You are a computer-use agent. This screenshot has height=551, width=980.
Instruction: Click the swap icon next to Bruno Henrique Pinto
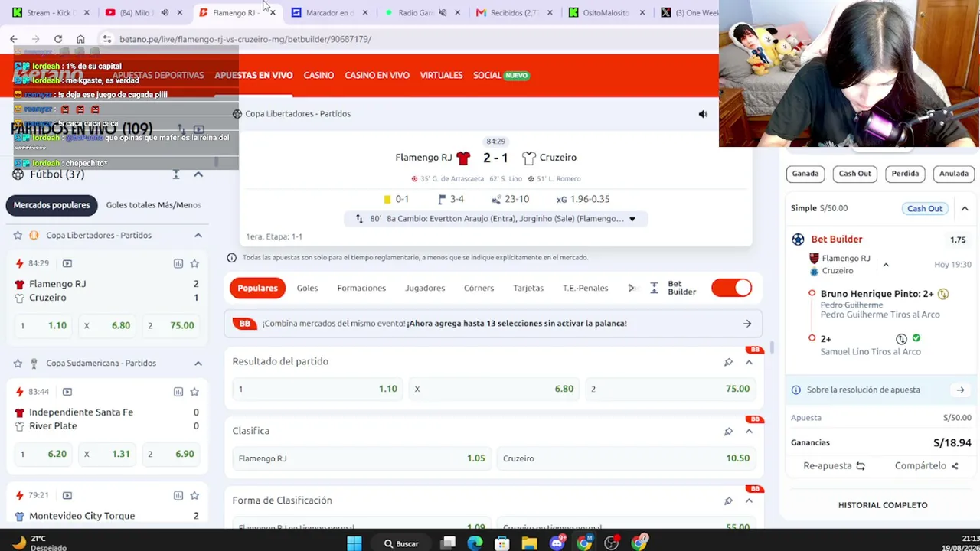coord(943,294)
